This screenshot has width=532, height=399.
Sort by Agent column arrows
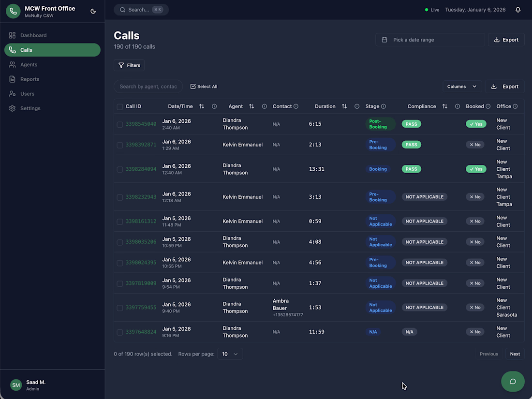pos(251,106)
